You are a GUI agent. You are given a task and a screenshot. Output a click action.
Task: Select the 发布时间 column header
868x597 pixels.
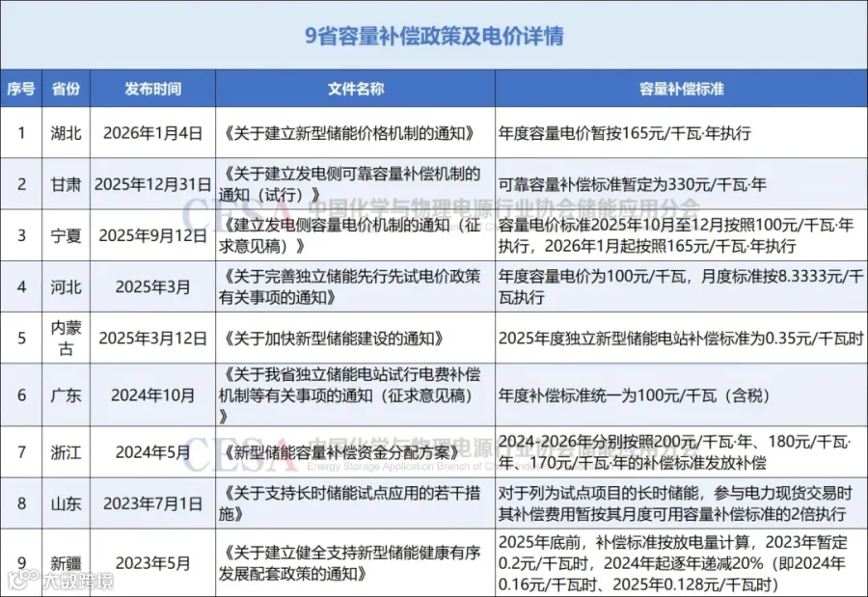pos(152,89)
